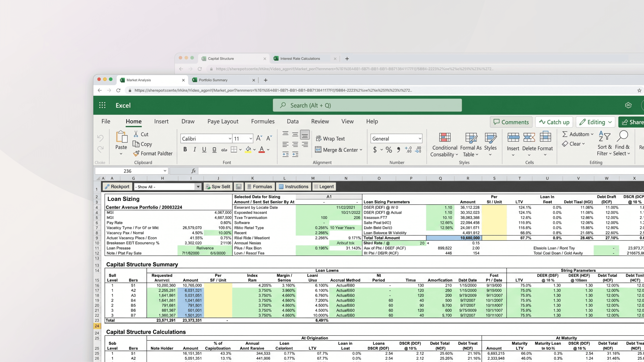The height and width of the screenshot is (362, 644).
Task: Toggle underline formatting
Action: [204, 149]
